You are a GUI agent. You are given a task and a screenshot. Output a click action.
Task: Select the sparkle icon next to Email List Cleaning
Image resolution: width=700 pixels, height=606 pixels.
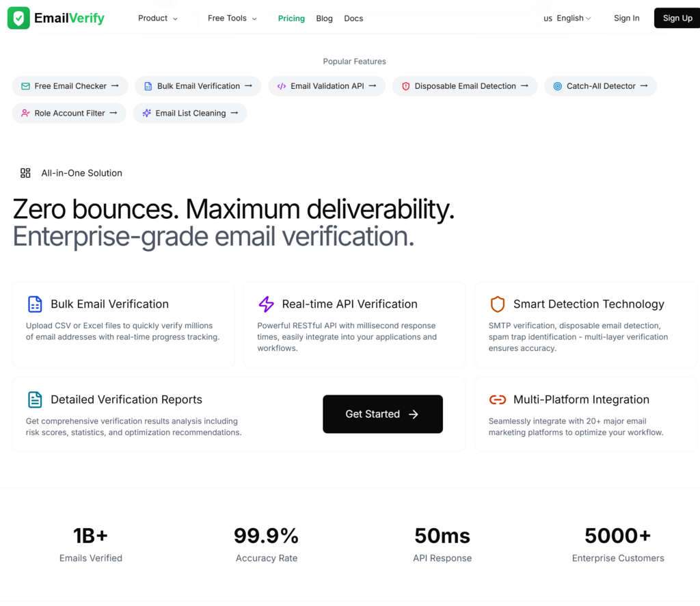(146, 113)
